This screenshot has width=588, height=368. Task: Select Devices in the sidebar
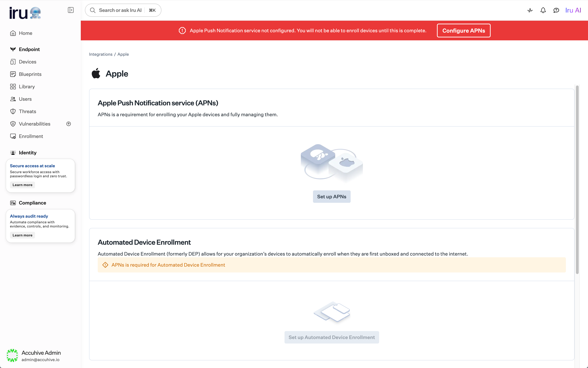(27, 62)
